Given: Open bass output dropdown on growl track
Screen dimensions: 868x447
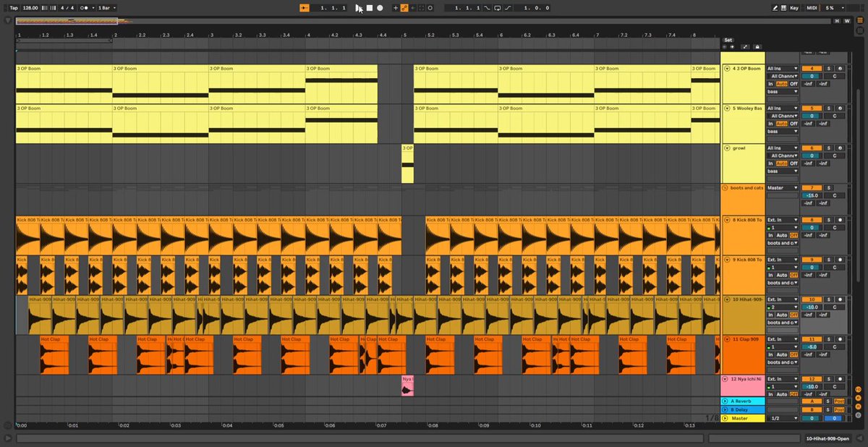Looking at the screenshot, I should [783, 171].
